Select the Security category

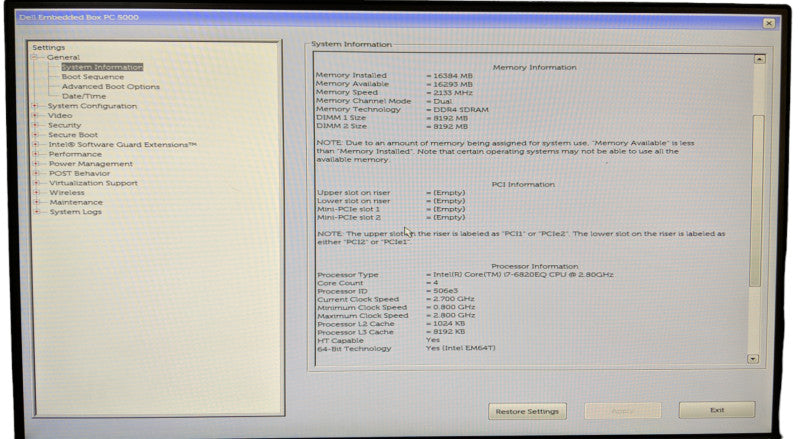coord(64,125)
